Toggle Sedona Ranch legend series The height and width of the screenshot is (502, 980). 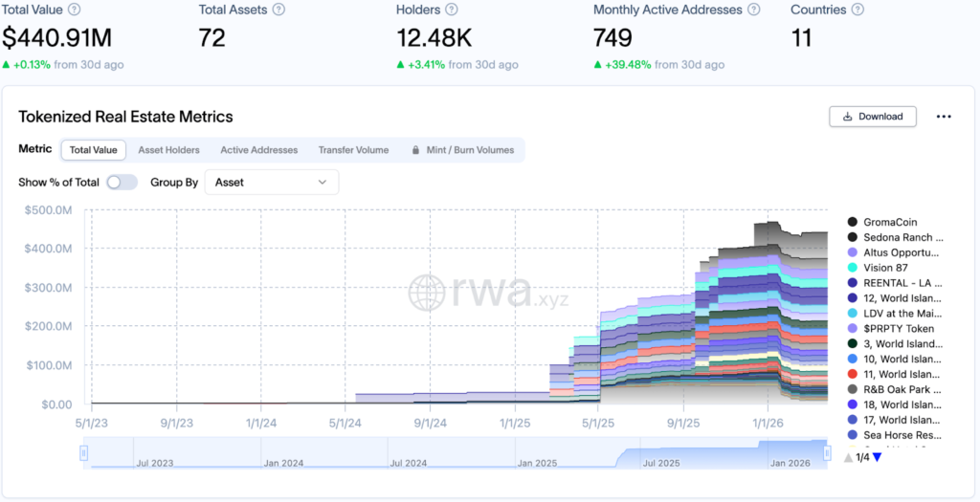click(896, 237)
